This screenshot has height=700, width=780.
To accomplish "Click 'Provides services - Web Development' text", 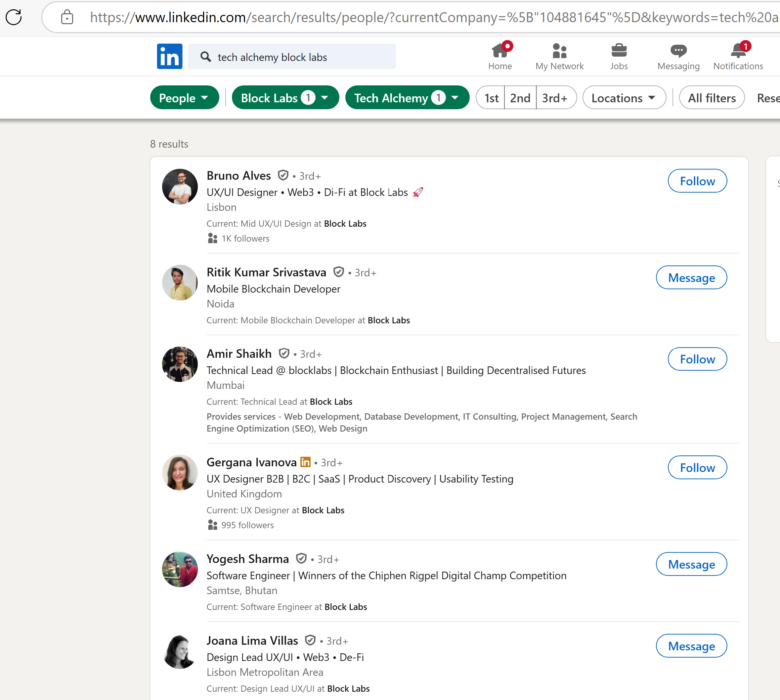I will click(422, 423).
